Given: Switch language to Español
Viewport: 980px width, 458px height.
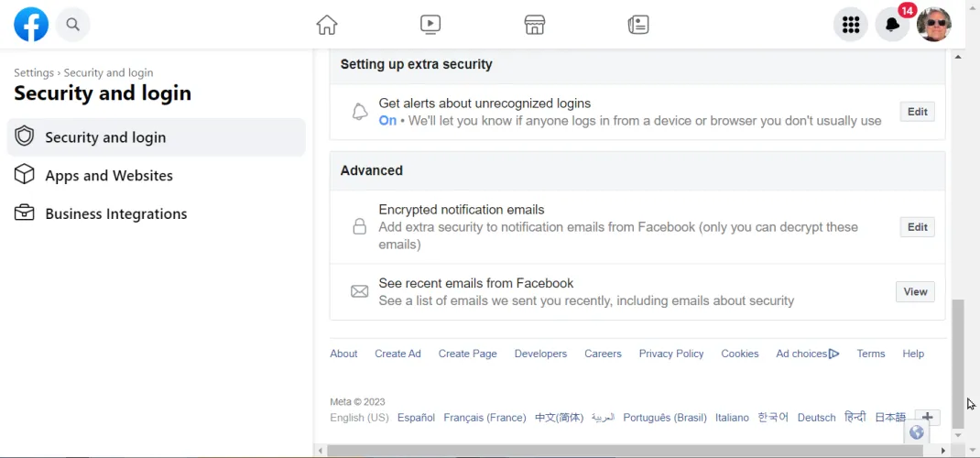Looking at the screenshot, I should click(x=416, y=418).
